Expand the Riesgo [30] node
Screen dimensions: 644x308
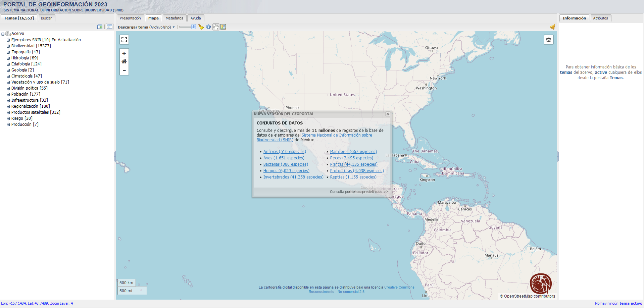[x=8, y=118]
